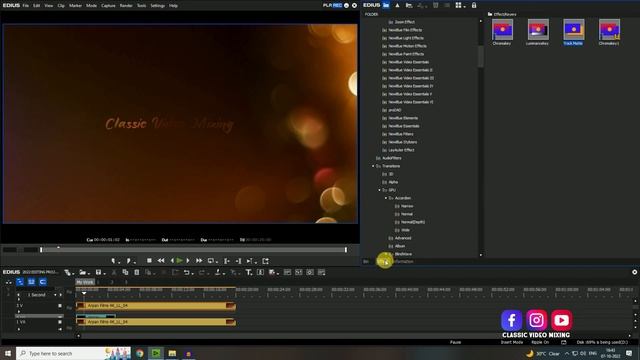Click the taskbar search box
This screenshot has height=360, width=640.
pyautogui.click(x=73, y=353)
